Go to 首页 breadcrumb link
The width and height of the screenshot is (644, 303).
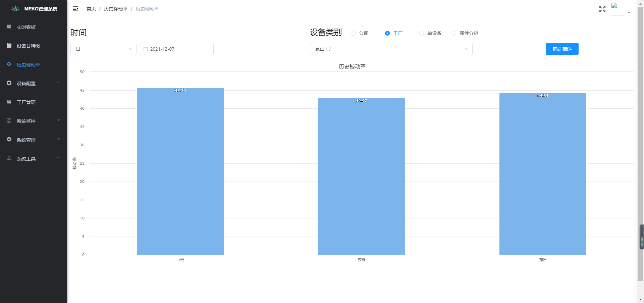(91, 9)
